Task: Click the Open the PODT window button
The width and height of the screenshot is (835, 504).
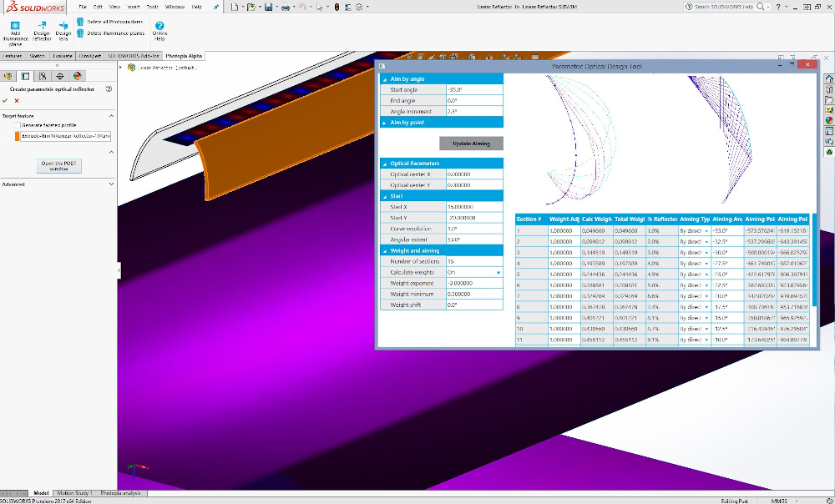Action: pos(58,165)
